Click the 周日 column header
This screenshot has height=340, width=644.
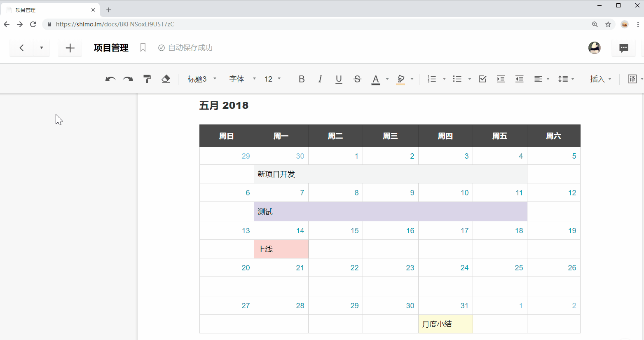(227, 136)
